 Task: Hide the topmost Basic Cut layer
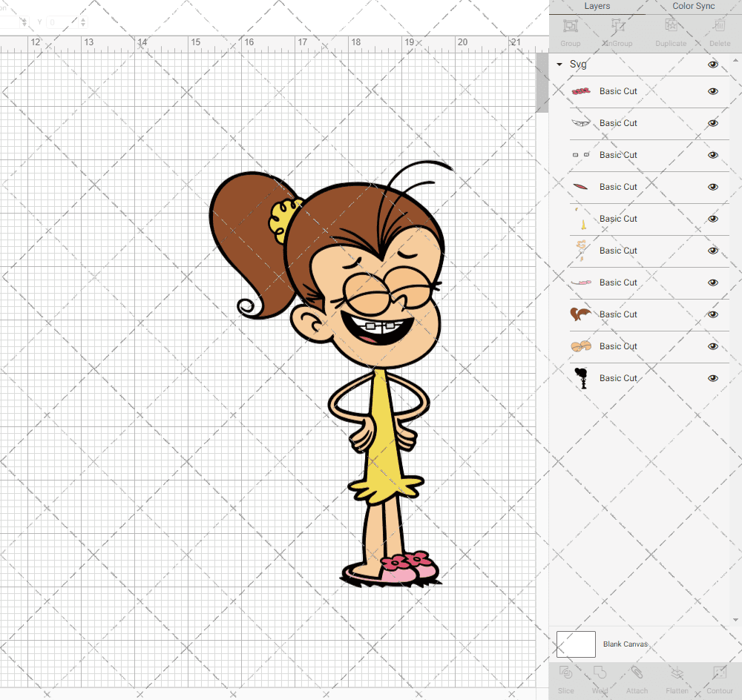pyautogui.click(x=713, y=90)
